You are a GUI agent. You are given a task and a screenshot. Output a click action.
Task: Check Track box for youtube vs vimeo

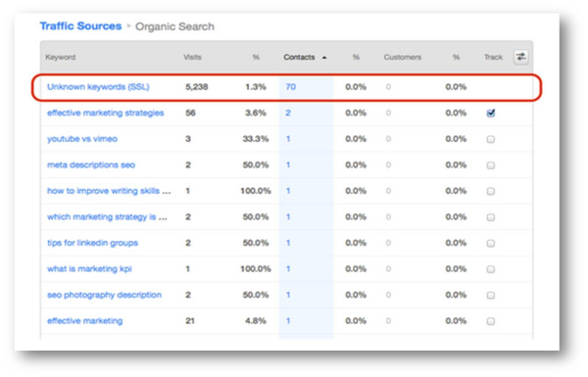pos(491,139)
